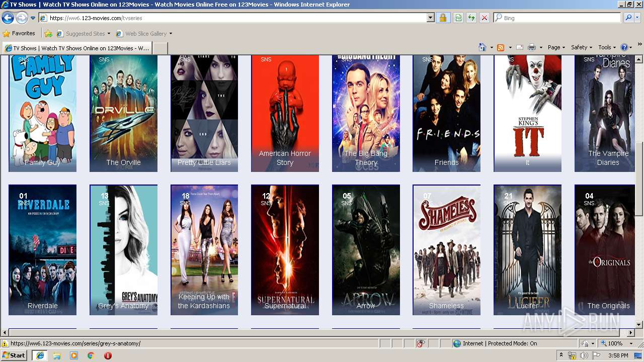Expand the Home button dropdown arrow
Viewport: 644px width, 362px height.
[x=492, y=47]
